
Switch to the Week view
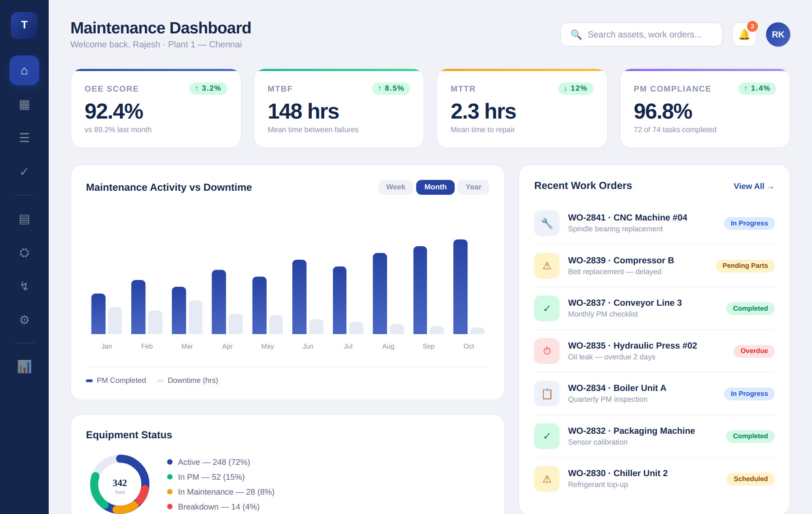pos(395,187)
